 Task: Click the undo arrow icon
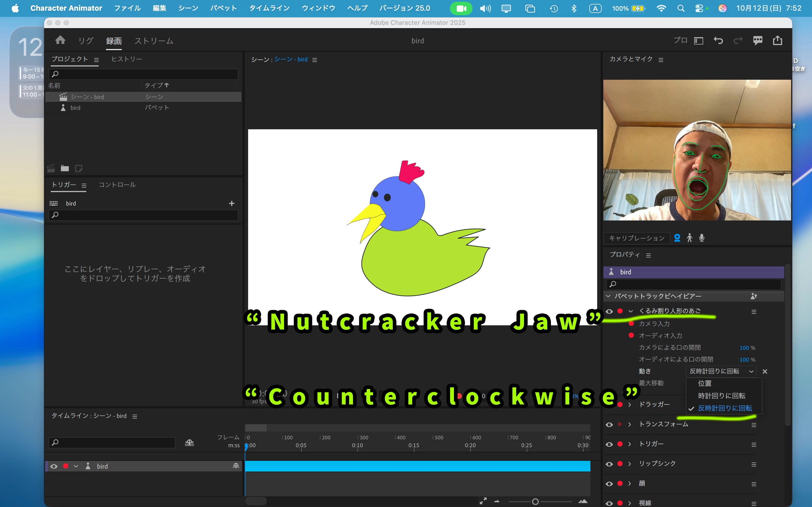718,41
